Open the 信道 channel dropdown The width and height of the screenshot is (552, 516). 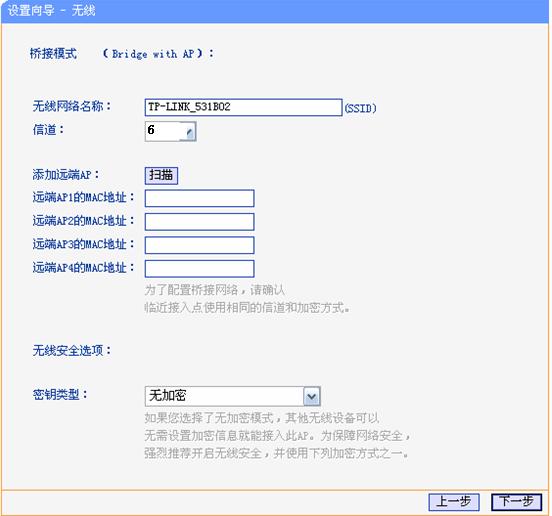pyautogui.click(x=170, y=131)
